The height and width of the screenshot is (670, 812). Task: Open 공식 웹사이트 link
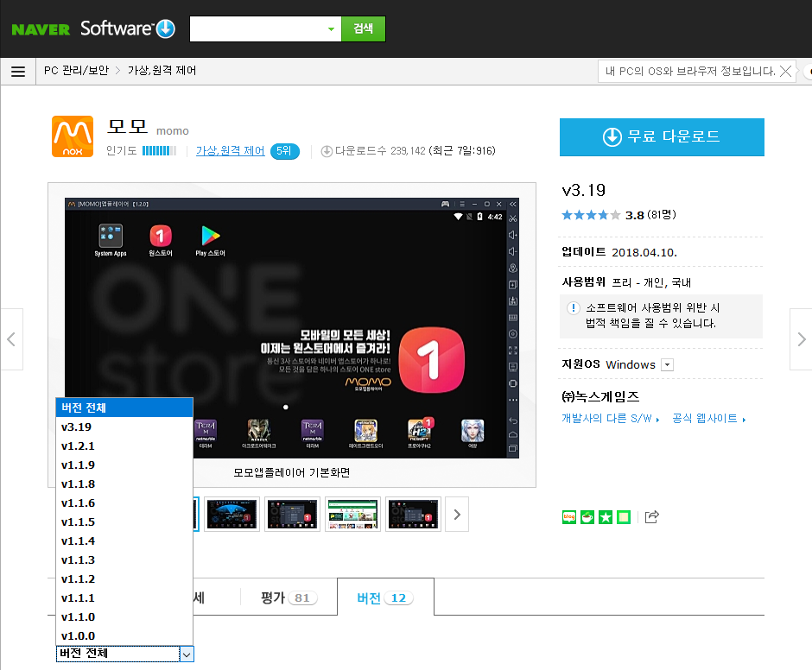click(709, 419)
